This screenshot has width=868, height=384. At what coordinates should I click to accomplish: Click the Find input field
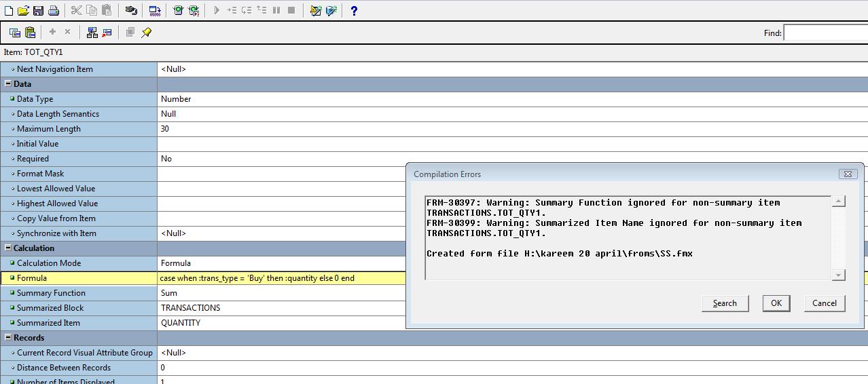point(825,33)
